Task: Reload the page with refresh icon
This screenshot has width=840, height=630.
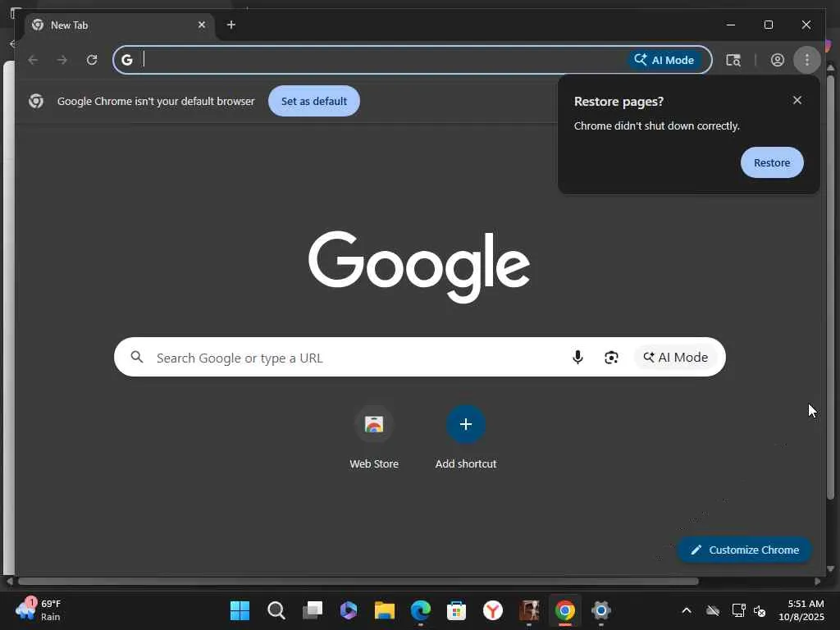Action: pyautogui.click(x=92, y=60)
